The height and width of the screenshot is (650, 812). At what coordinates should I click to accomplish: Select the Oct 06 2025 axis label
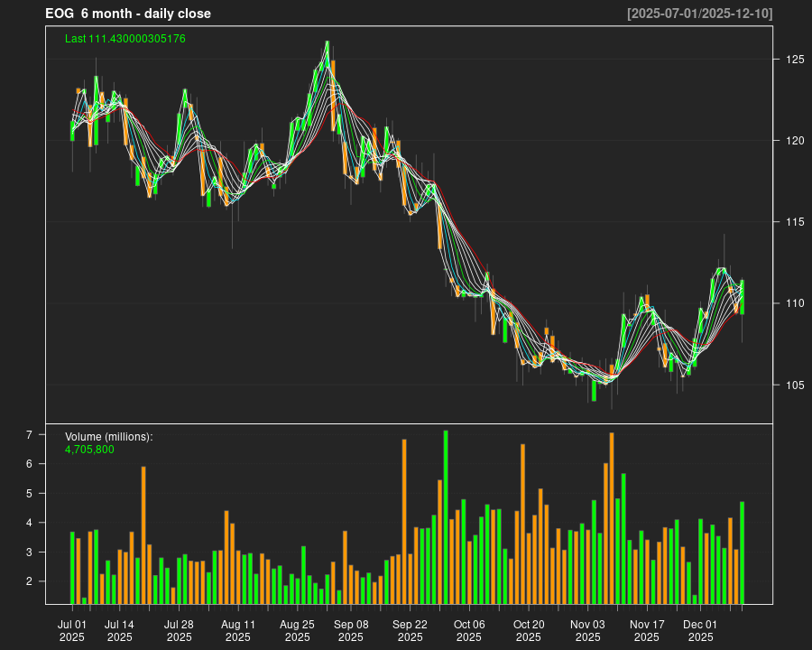pos(469,630)
